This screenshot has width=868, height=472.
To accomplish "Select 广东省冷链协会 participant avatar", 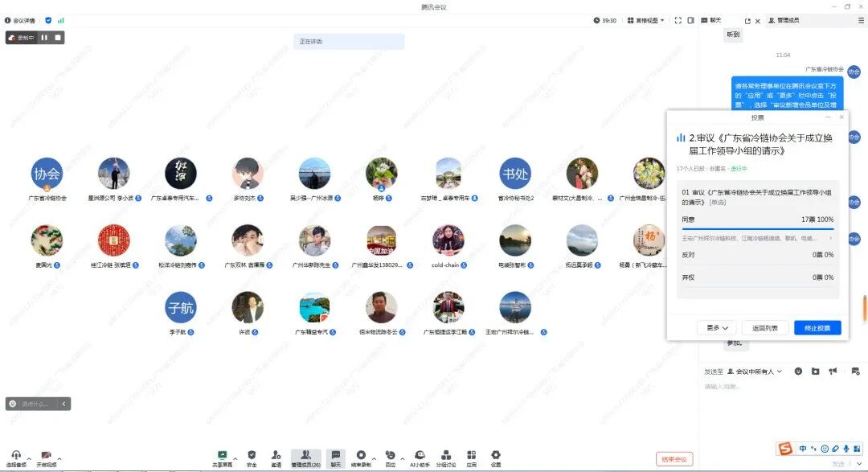I will tap(47, 174).
